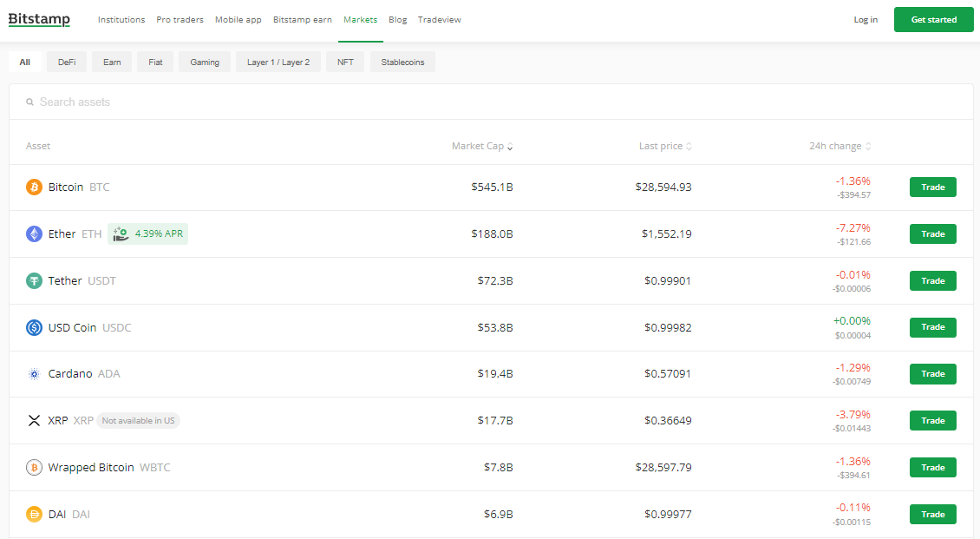The width and height of the screenshot is (980, 539).
Task: Click the Ether diamond coin icon
Action: point(34,233)
